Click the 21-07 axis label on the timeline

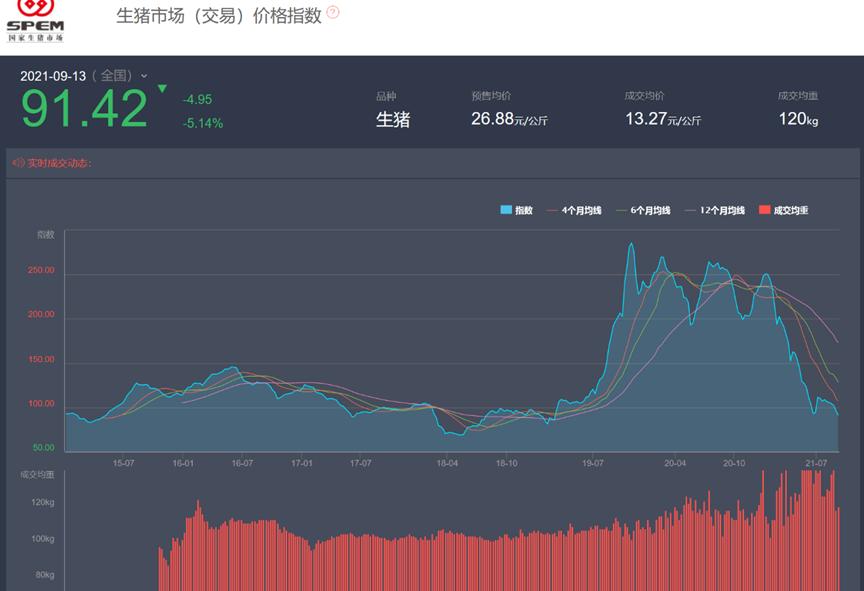pos(815,462)
